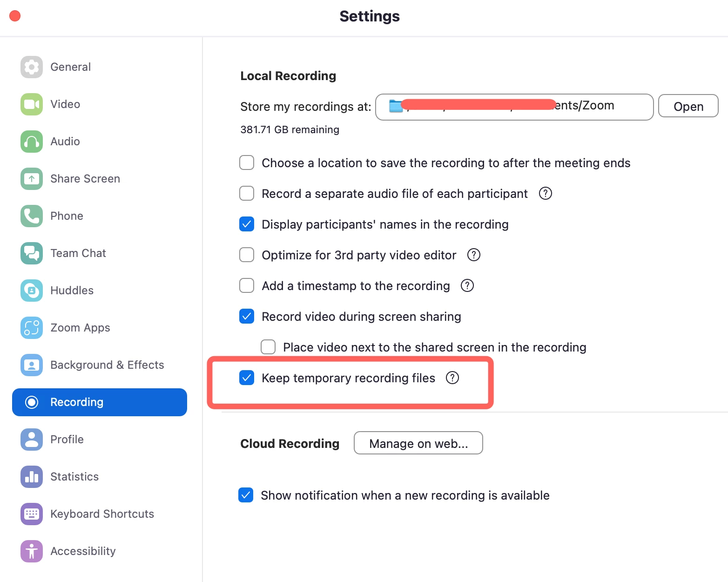Open help for timestamp option
The height and width of the screenshot is (582, 728).
pyautogui.click(x=467, y=285)
